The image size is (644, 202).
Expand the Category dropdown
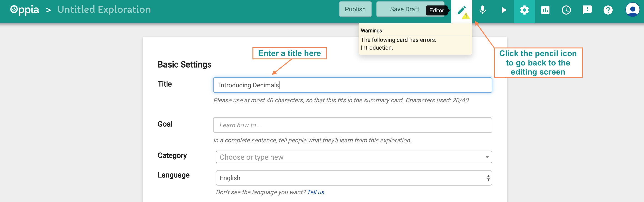[x=354, y=157]
